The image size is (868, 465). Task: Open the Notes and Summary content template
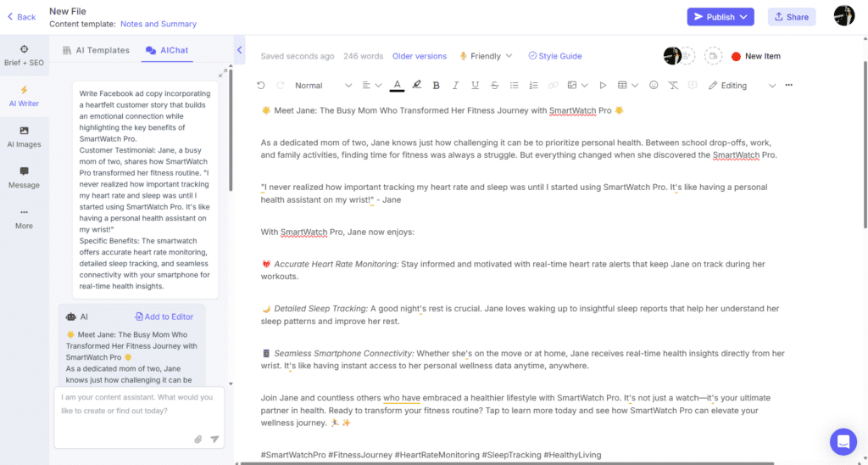(159, 24)
